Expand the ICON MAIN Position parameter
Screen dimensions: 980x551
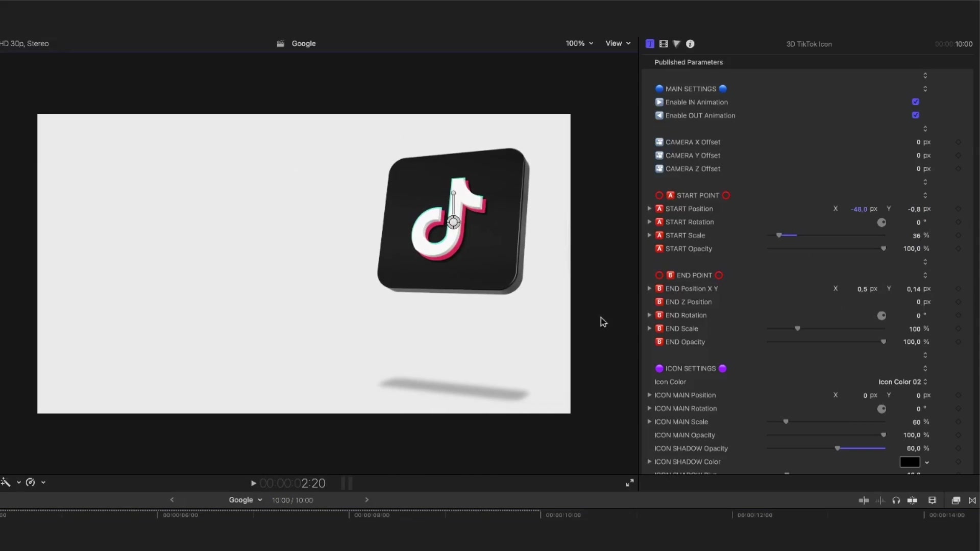(650, 395)
